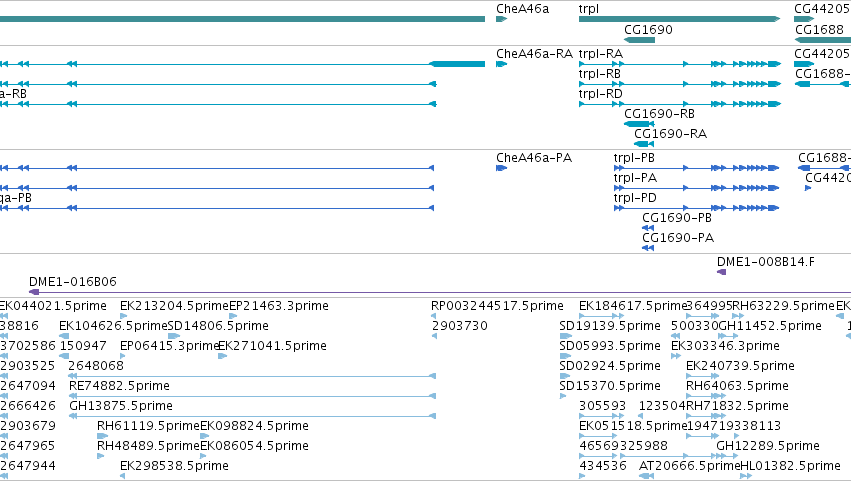Click the RH64063.5prime EST label
Screen dimensions: 851x481
click(x=737, y=386)
